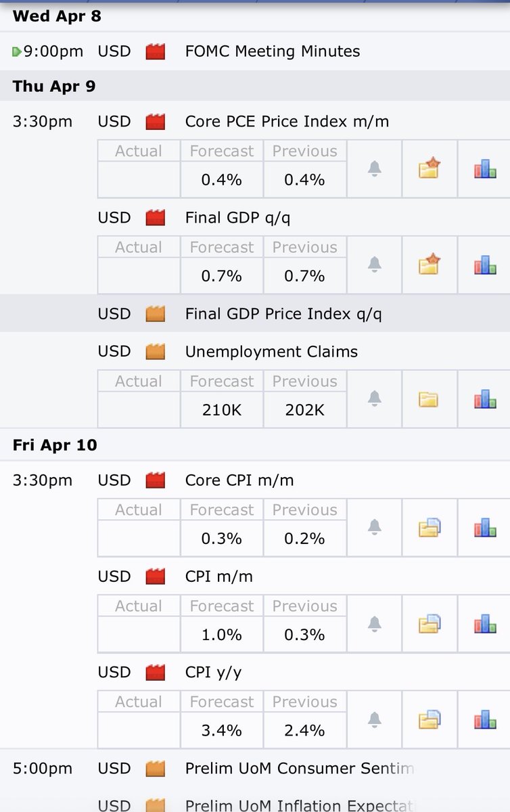510x812 pixels.
Task: Open the folder detail icon for Unemployment Claims
Action: pyautogui.click(x=430, y=399)
